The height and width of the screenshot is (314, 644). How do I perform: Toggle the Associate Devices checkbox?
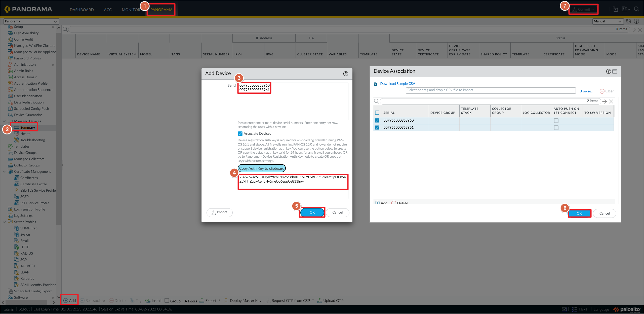pyautogui.click(x=240, y=134)
